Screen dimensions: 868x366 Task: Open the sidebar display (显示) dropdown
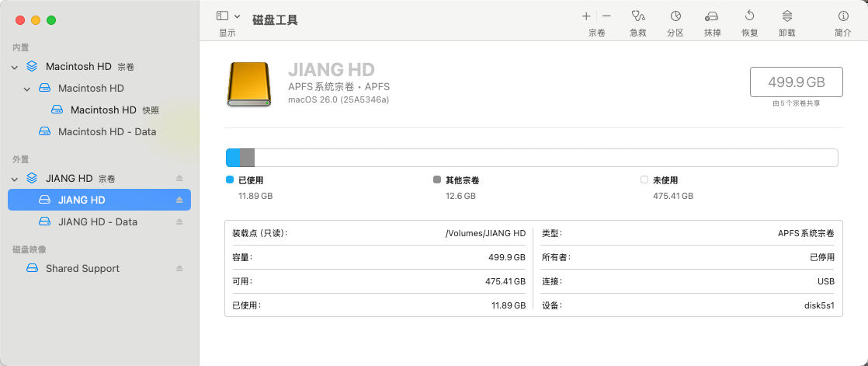(227, 16)
